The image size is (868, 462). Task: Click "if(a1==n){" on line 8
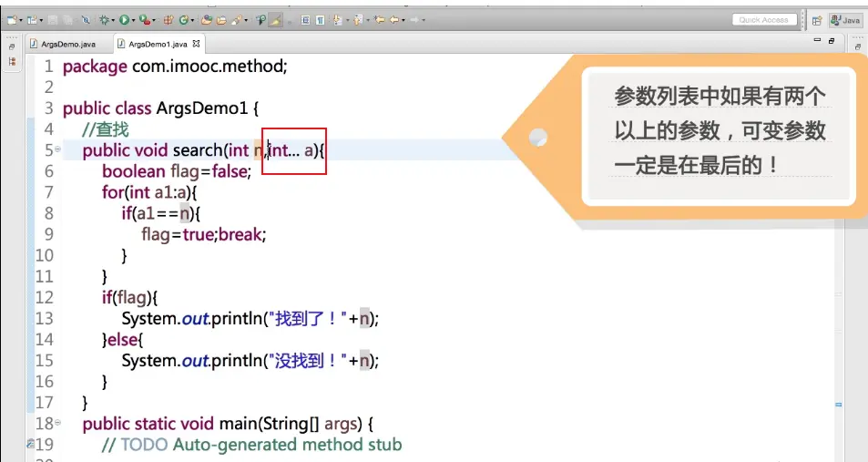[161, 213]
